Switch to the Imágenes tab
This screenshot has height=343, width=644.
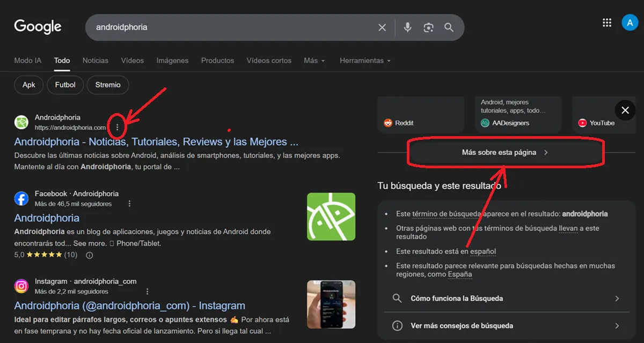tap(172, 61)
